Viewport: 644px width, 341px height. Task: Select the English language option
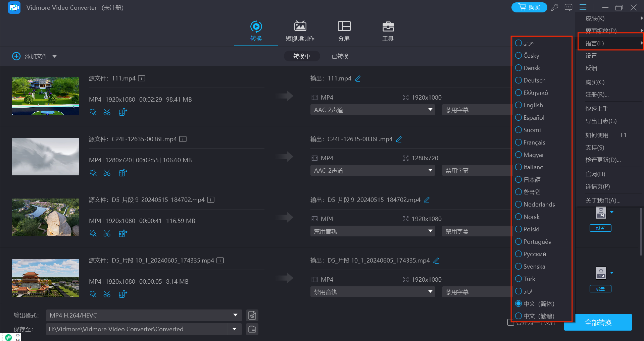click(529, 105)
